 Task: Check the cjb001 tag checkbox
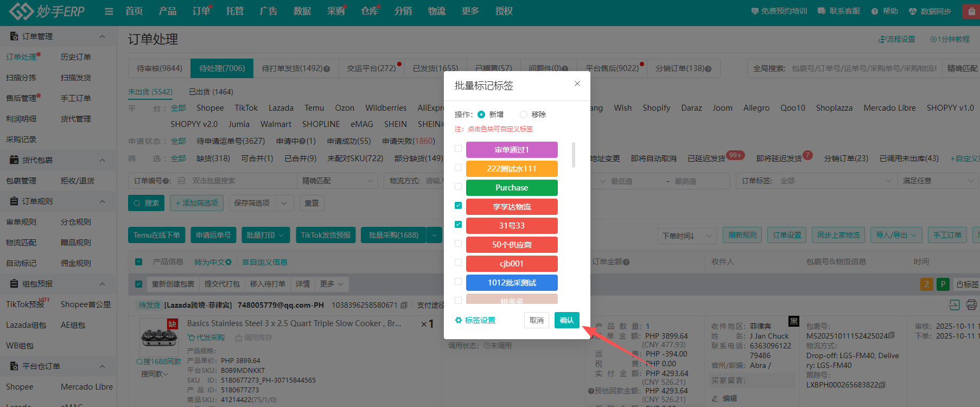coord(459,263)
